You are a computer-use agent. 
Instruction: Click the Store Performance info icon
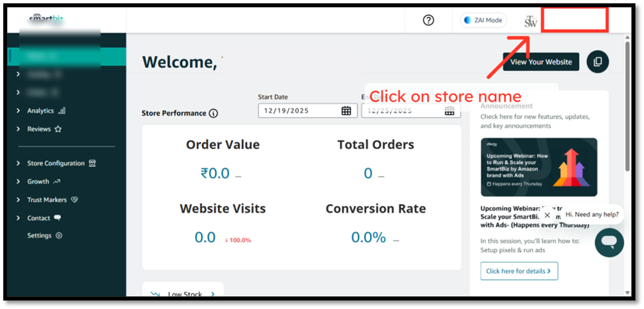[x=213, y=114]
